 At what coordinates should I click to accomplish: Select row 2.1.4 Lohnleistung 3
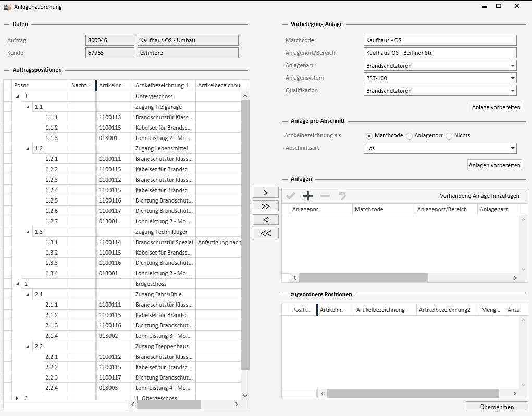point(122,336)
